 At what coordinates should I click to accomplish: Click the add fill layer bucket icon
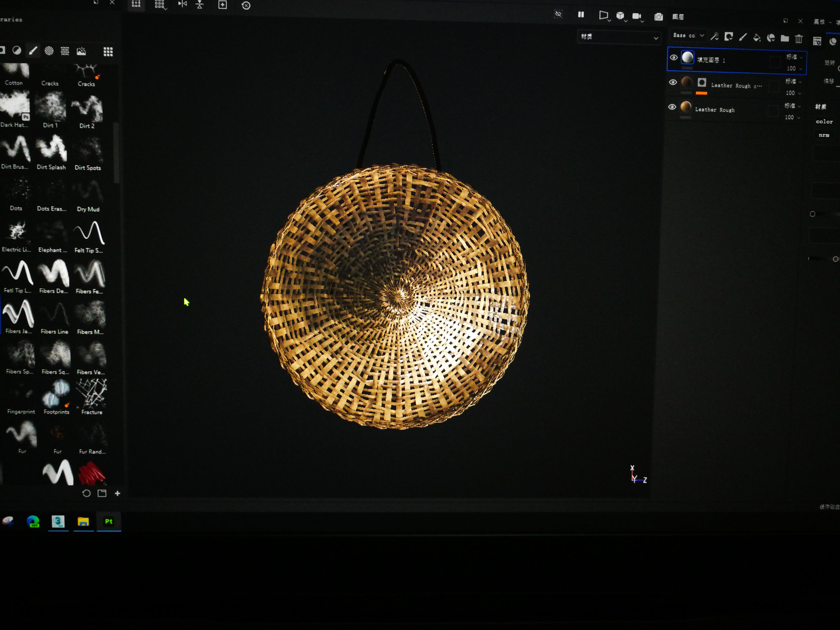pos(756,38)
